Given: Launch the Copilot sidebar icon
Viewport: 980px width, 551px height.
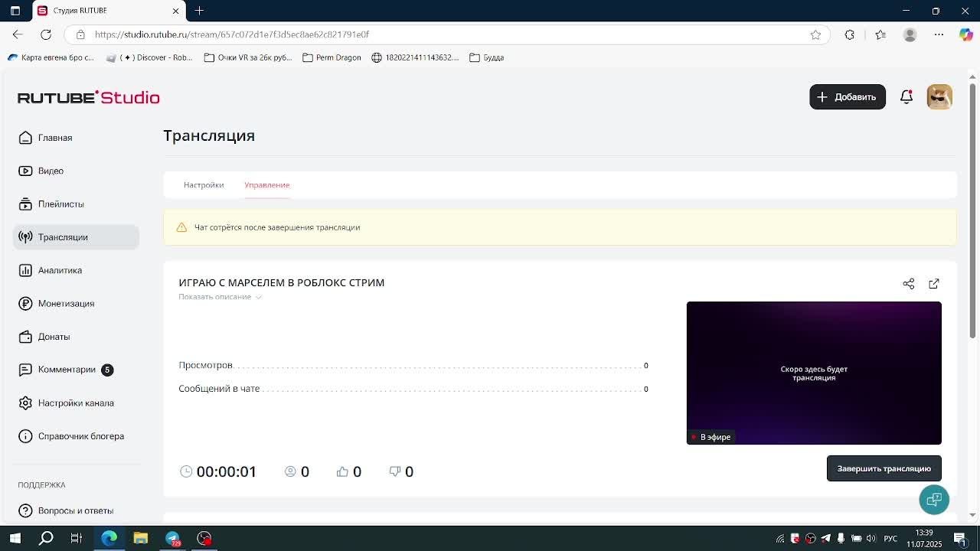Looking at the screenshot, I should tap(966, 34).
